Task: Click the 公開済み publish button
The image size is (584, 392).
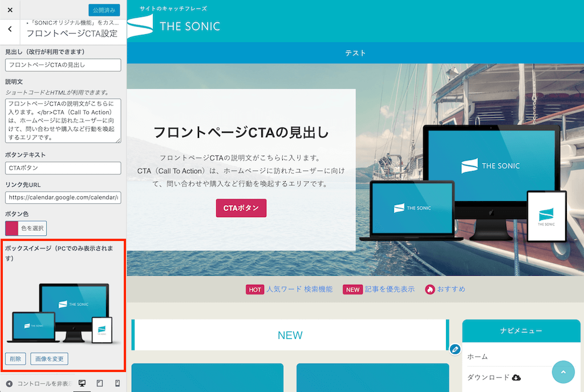Action: (x=104, y=10)
